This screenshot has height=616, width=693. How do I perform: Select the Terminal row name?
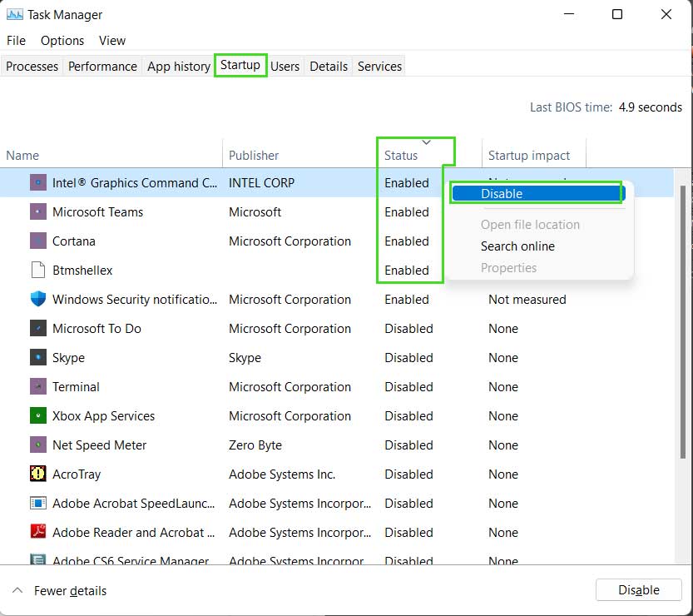(76, 387)
